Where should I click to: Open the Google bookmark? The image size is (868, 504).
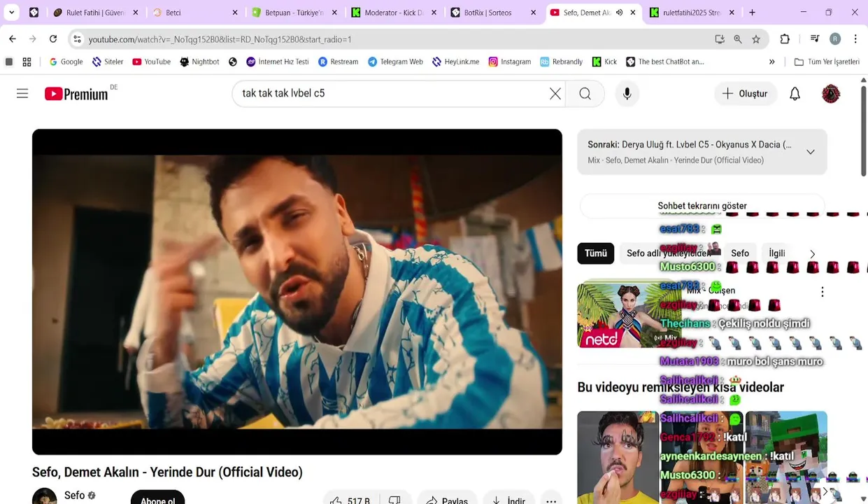(66, 62)
